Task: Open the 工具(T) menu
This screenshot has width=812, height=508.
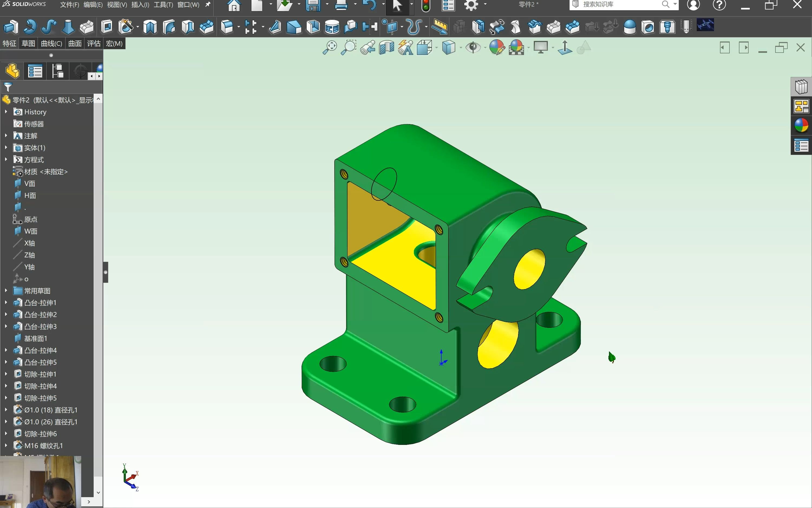Action: [x=163, y=5]
